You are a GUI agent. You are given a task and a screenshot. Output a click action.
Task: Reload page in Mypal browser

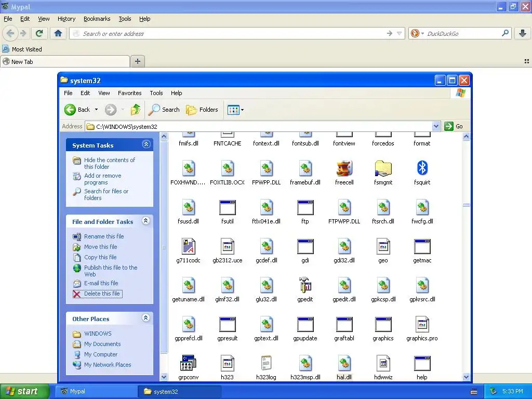tap(39, 33)
